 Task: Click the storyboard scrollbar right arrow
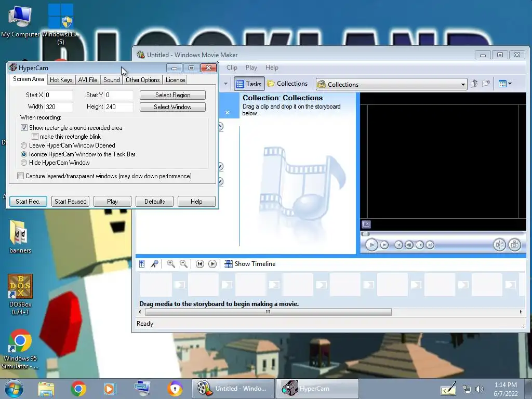tap(521, 312)
